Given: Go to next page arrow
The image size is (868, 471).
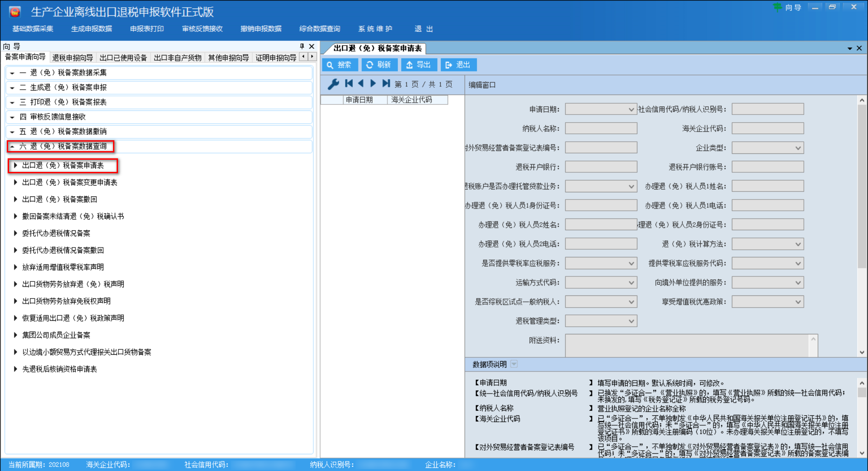Looking at the screenshot, I should click(x=373, y=84).
